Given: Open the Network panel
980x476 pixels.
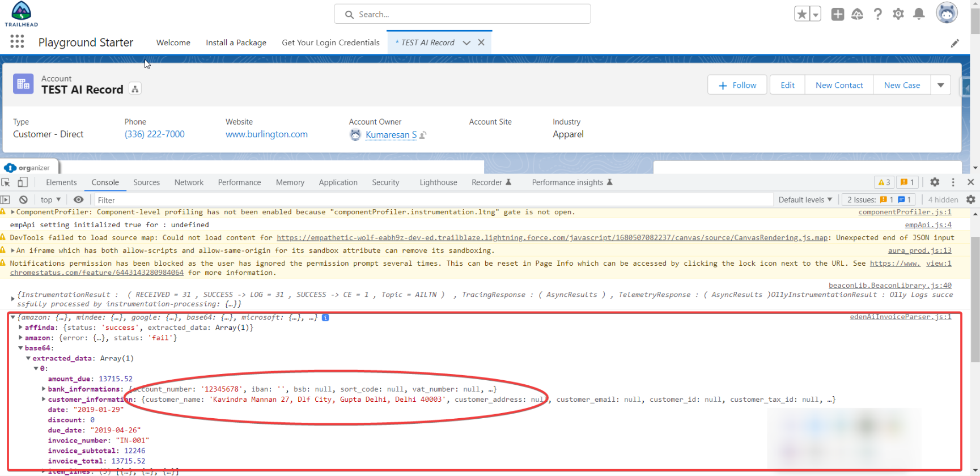Looking at the screenshot, I should tap(189, 182).
